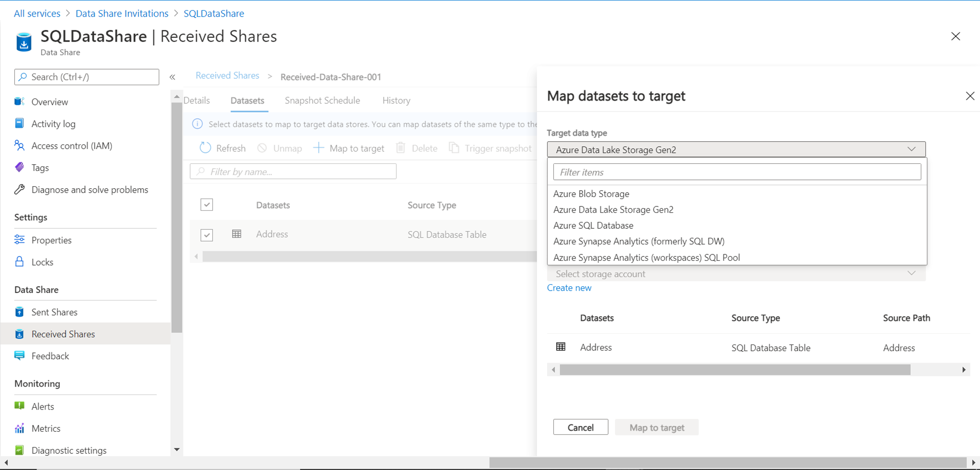Open the Metrics icon under Monitoring

click(x=20, y=428)
